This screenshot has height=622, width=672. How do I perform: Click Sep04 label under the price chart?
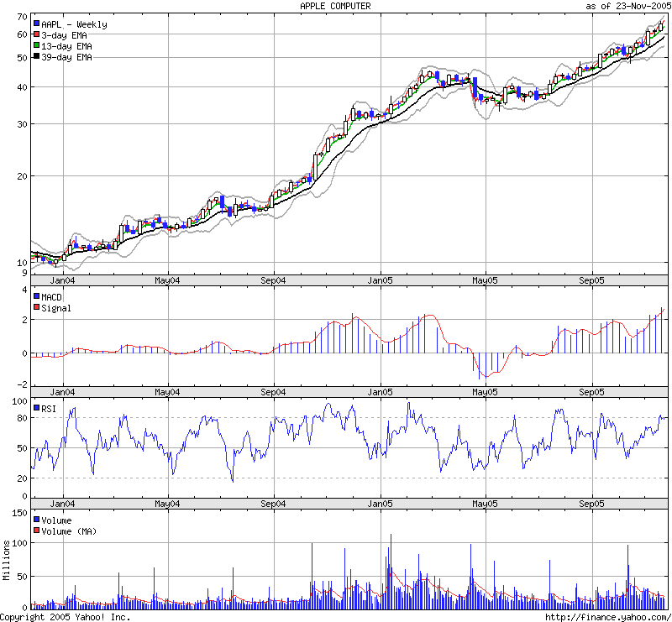pos(274,280)
